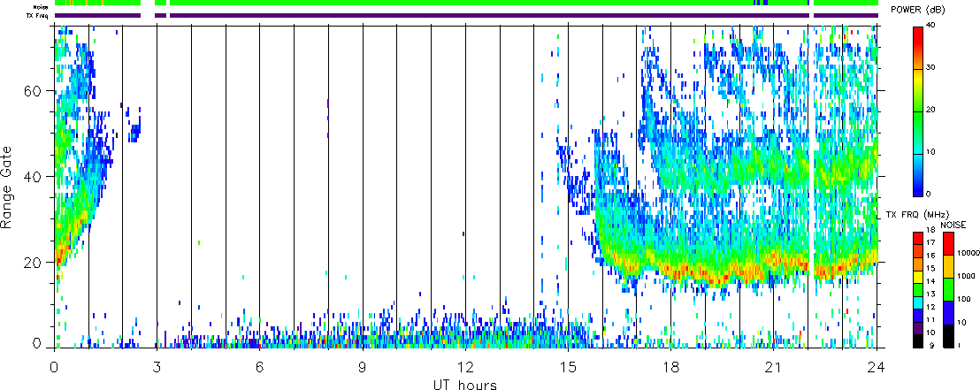This screenshot has height=390, width=980.
Task: Click the "1000" label on NOISE scale
Action: pyautogui.click(x=964, y=274)
